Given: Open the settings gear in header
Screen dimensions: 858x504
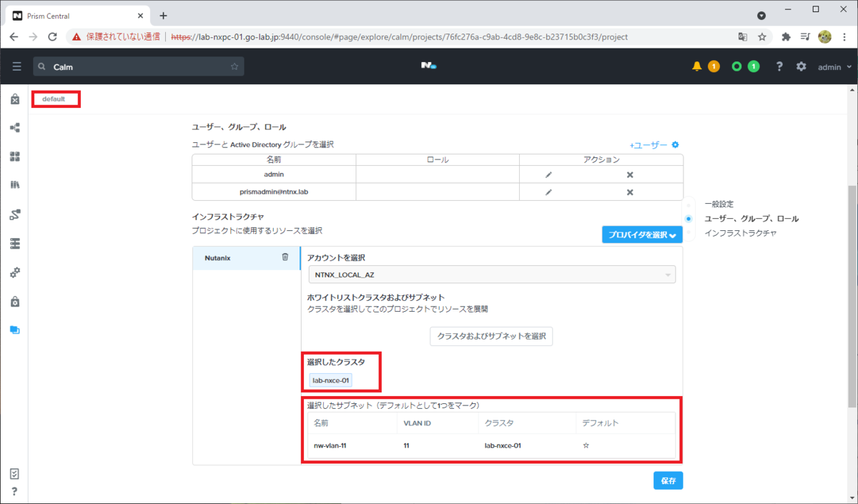Looking at the screenshot, I should click(x=802, y=66).
